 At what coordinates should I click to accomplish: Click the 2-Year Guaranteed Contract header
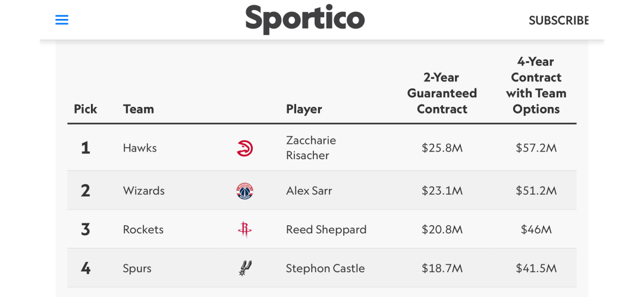[442, 93]
